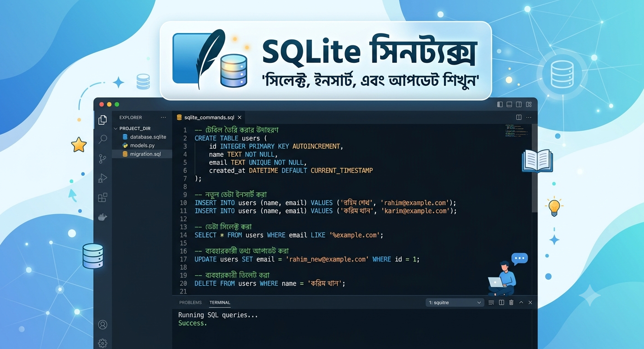This screenshot has height=349, width=644.
Task: Kill the terminal with trash icon
Action: coord(511,303)
